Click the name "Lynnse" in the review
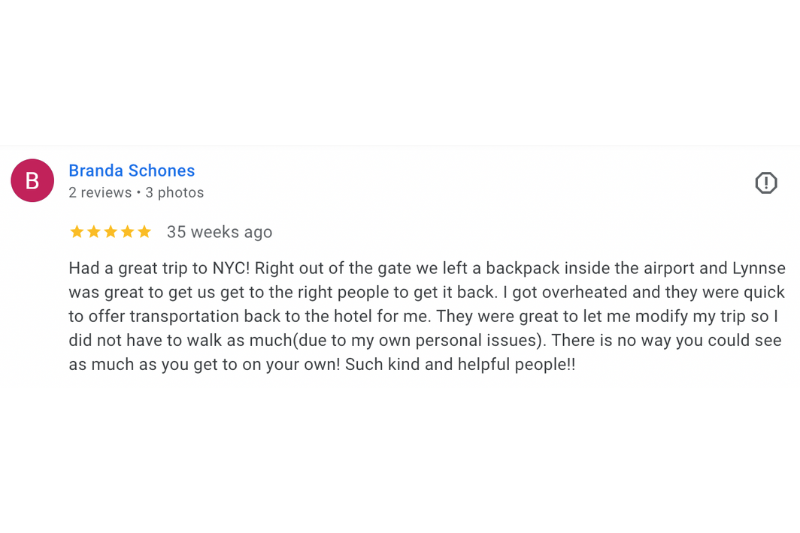Image resolution: width=800 pixels, height=533 pixels. 756,268
